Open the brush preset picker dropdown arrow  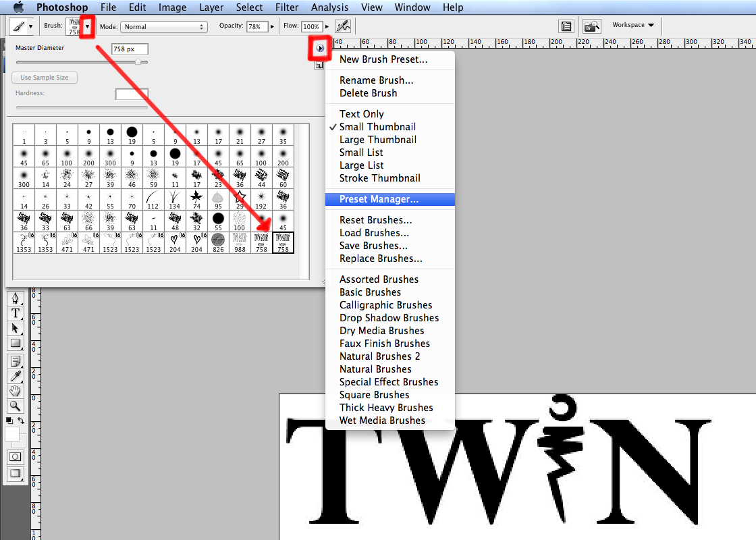[x=87, y=26]
